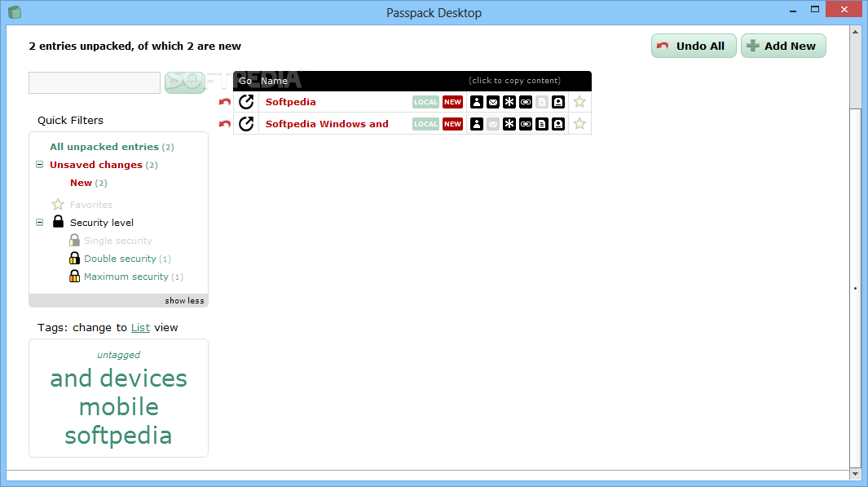868x487 pixels.
Task: Open the Softpedia entry
Action: (x=291, y=102)
